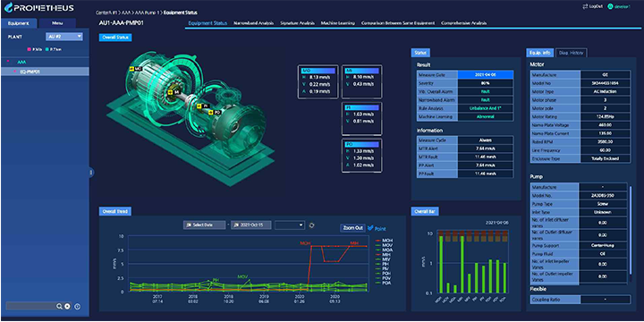Click the Overall Status button
This screenshot has width=644, height=322.
click(x=115, y=38)
